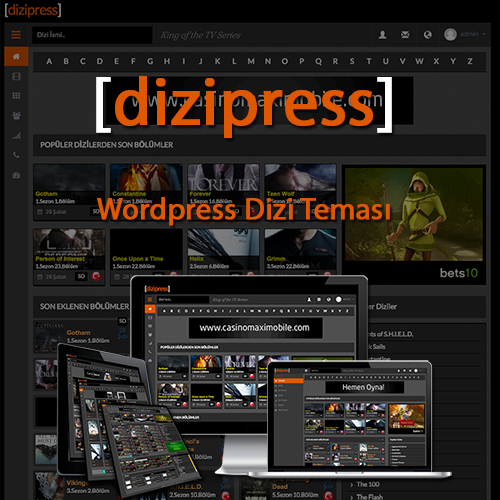Open Gotham in Son Eklenen Bölümler list
500x500 pixels.
[x=78, y=333]
